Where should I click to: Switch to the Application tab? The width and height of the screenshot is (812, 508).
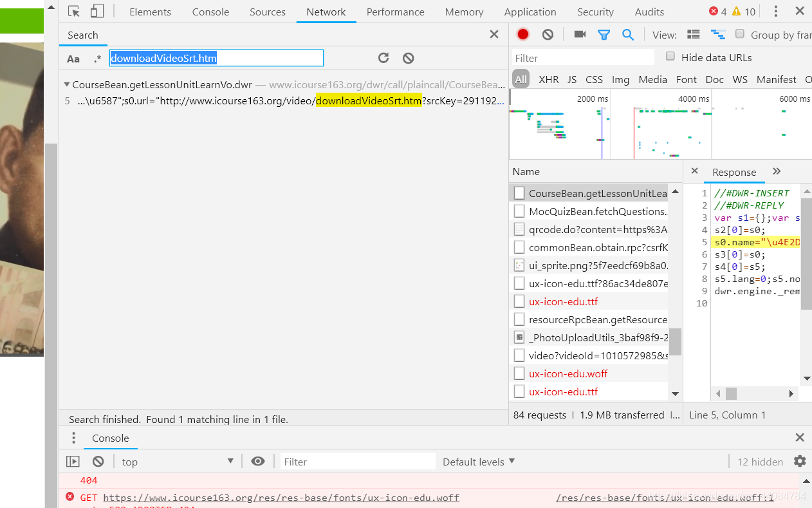pyautogui.click(x=530, y=12)
